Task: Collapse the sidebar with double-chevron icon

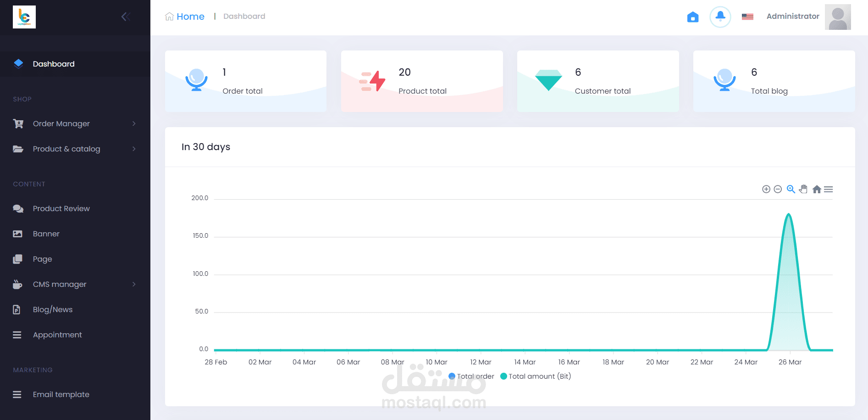Action: click(x=126, y=17)
